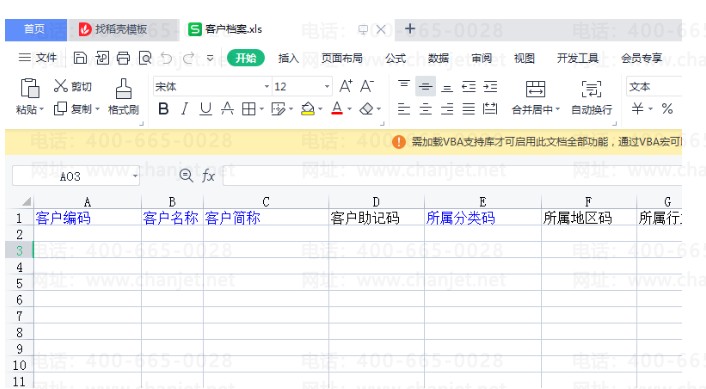
Task: Open the font name dropdown 宋体
Action: coord(267,86)
